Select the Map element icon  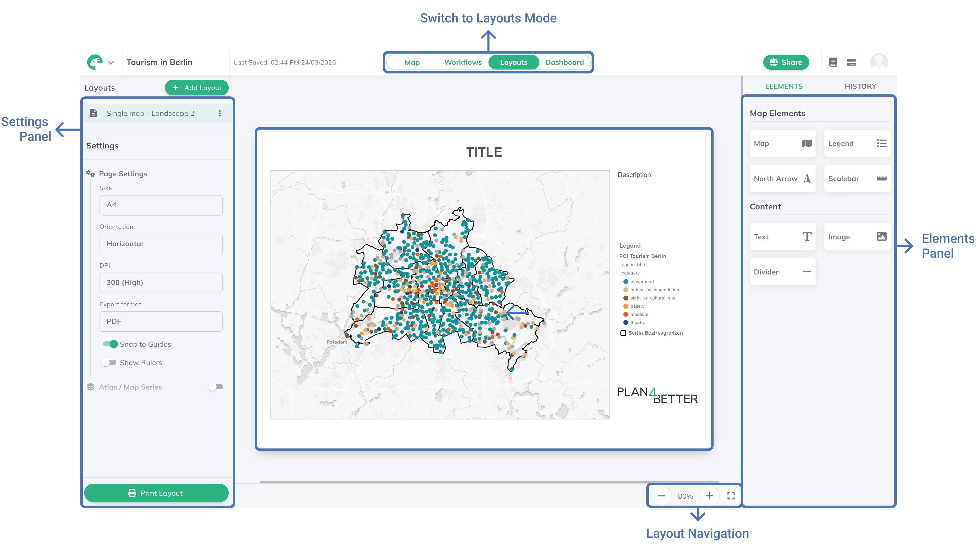point(782,143)
